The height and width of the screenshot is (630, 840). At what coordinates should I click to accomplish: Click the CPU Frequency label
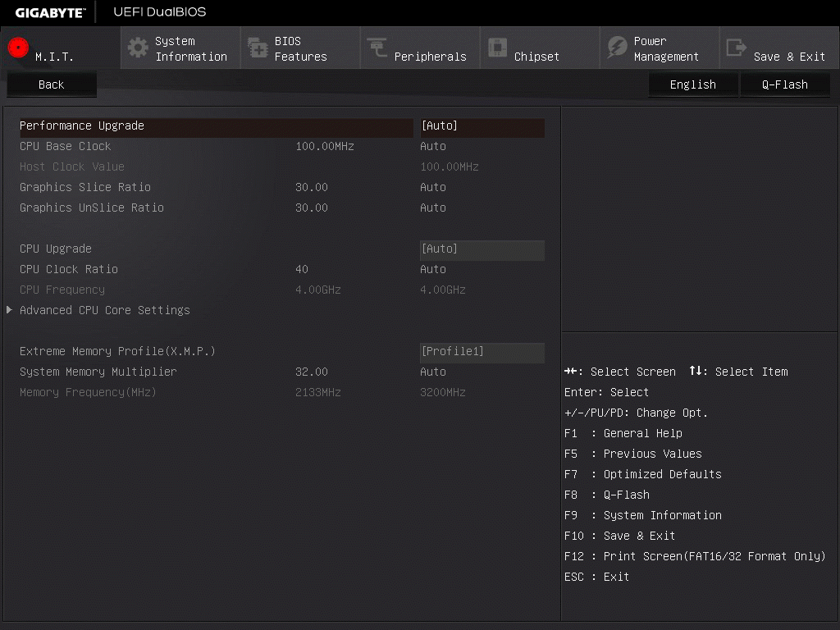coord(62,290)
